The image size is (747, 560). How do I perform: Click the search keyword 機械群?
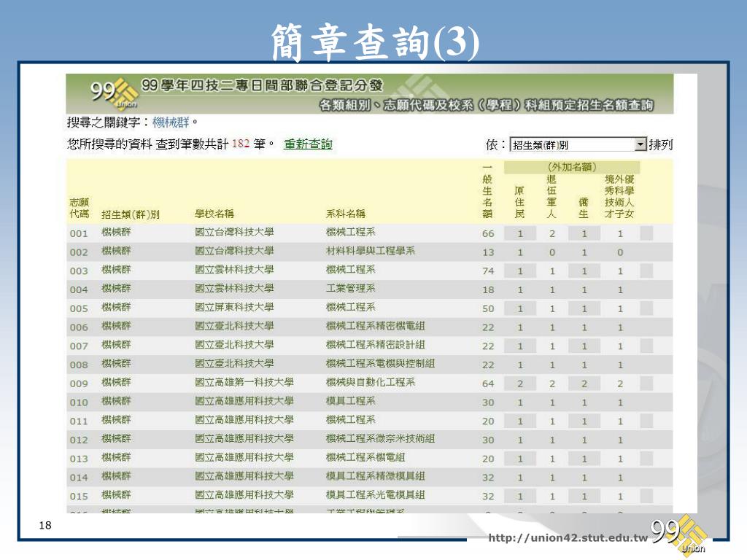(171, 122)
